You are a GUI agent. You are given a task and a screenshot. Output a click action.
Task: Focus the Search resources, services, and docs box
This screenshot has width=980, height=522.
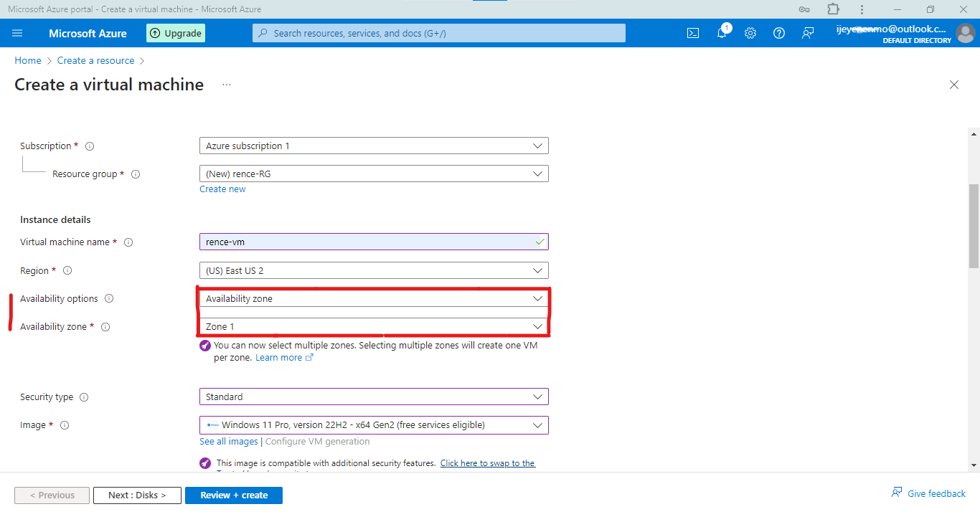tap(439, 33)
